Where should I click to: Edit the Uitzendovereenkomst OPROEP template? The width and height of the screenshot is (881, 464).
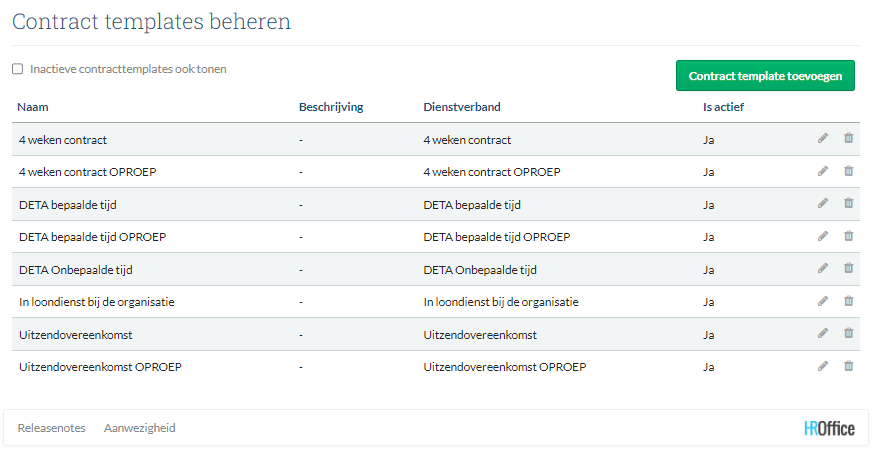click(823, 366)
